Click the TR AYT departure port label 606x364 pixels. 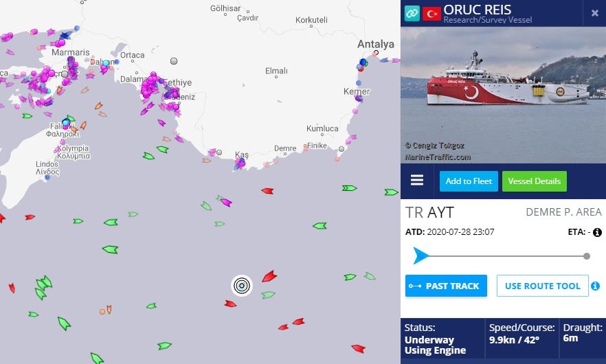click(x=429, y=212)
